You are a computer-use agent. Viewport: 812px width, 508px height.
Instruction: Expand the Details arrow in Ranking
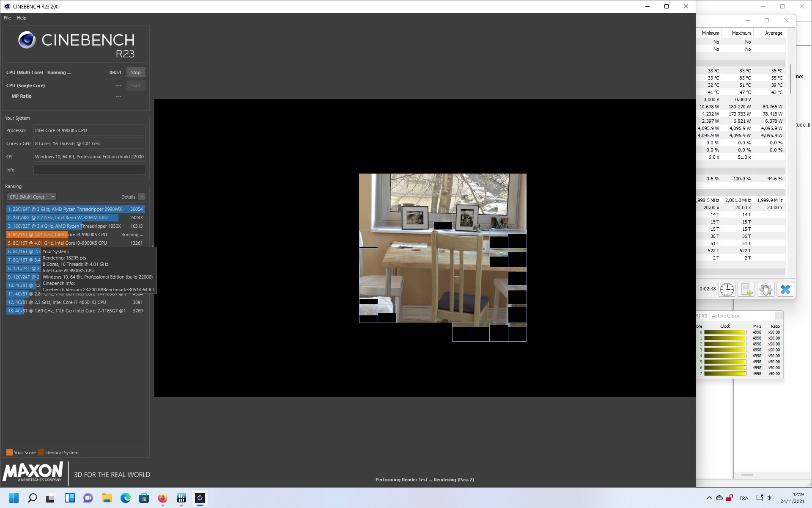tap(142, 197)
